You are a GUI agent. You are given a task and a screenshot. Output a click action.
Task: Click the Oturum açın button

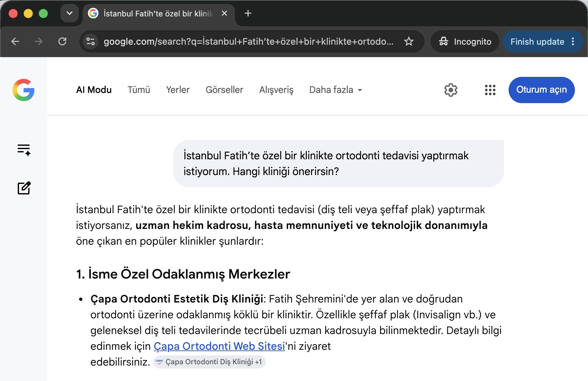tap(541, 90)
